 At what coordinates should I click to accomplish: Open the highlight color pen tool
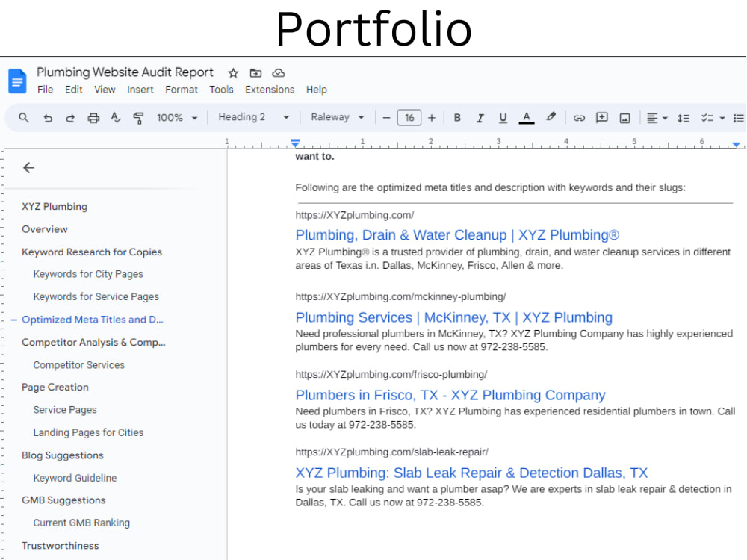coord(551,117)
